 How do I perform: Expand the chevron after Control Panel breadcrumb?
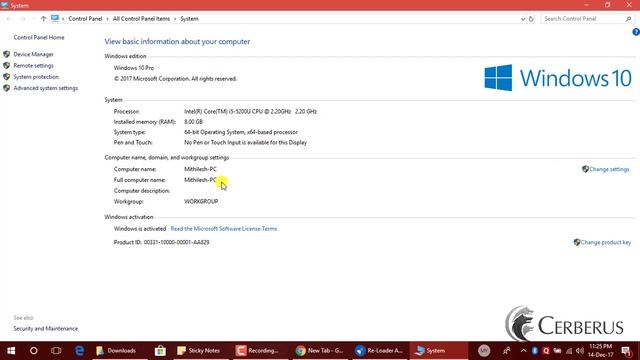tap(108, 19)
